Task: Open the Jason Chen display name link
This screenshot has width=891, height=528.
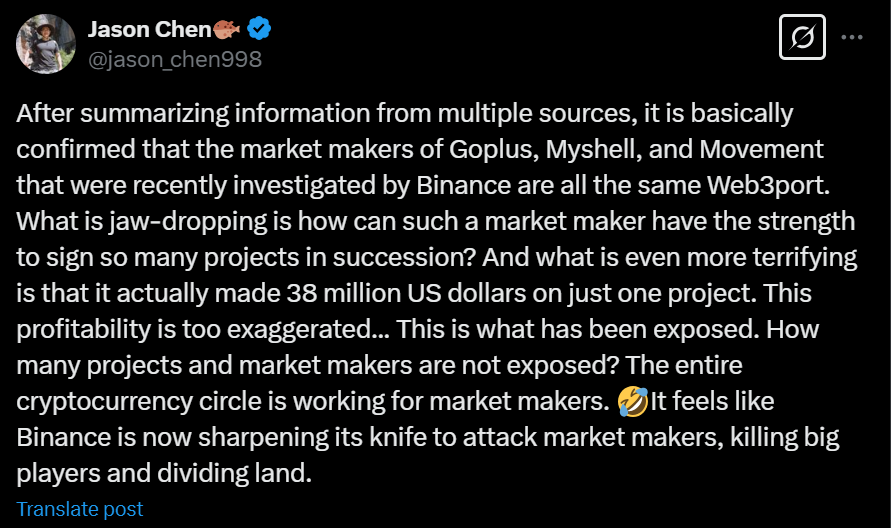Action: [150, 30]
